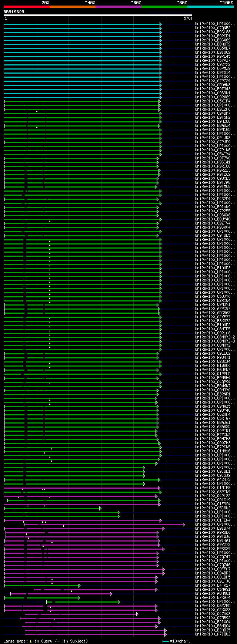Click the orange ~40% identity legend bar
The image size is (237, 644).
(x=73, y=7)
